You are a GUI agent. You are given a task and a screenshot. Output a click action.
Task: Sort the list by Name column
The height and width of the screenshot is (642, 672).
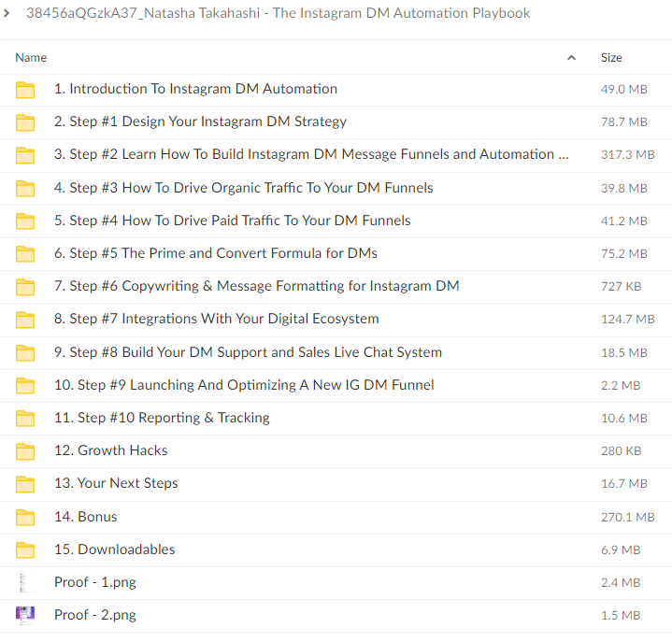click(31, 57)
